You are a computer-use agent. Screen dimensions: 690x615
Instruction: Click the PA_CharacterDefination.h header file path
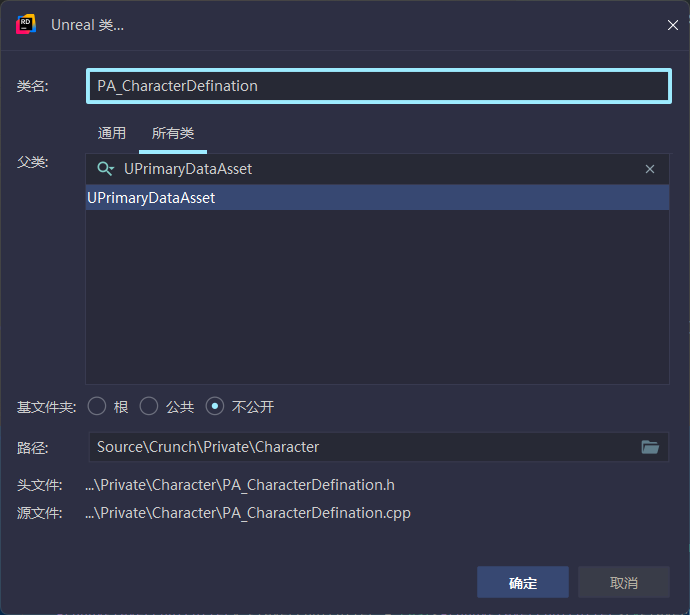point(240,485)
